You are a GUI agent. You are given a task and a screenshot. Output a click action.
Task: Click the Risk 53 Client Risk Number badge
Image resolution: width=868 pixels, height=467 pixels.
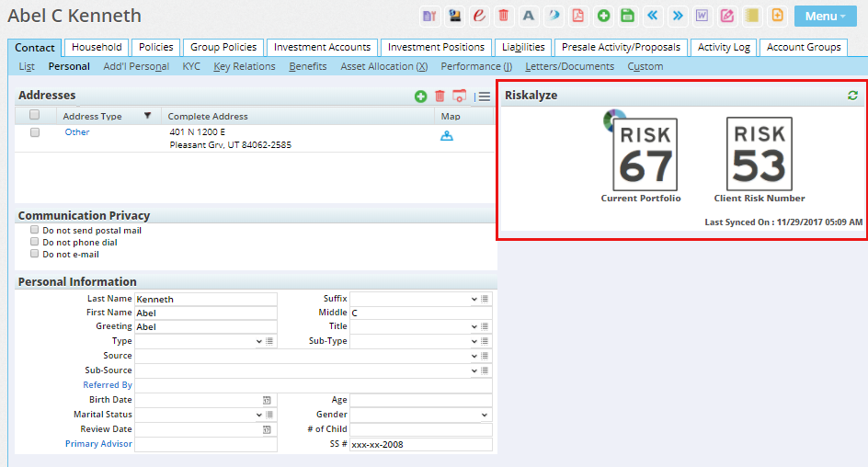coord(759,154)
